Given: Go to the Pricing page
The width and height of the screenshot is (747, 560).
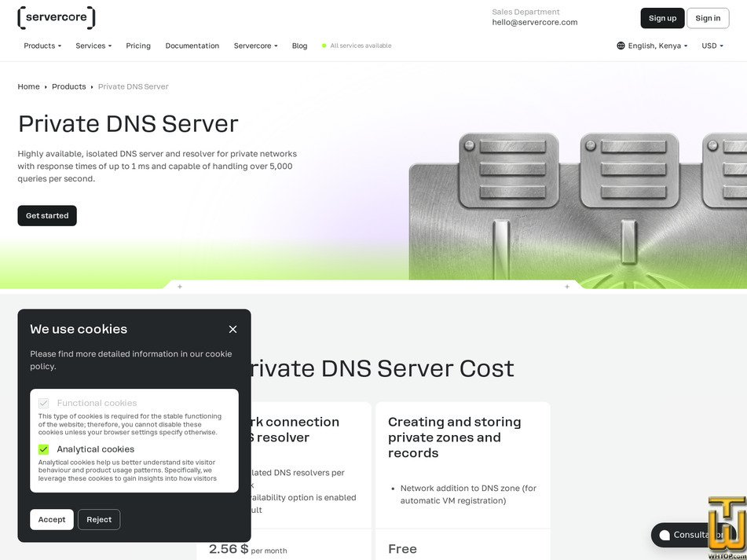Looking at the screenshot, I should point(138,46).
